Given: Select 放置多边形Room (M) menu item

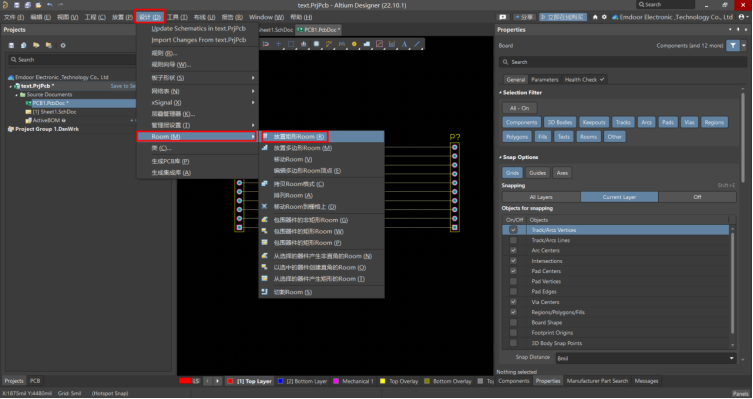Looking at the screenshot, I should tap(322, 148).
